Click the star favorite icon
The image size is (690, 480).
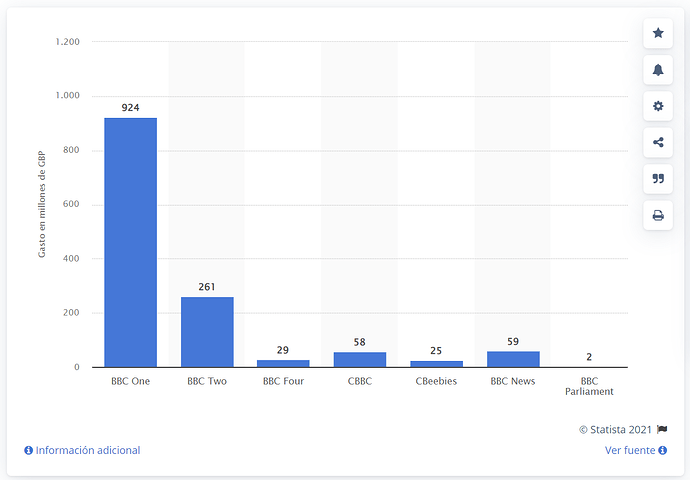click(658, 33)
